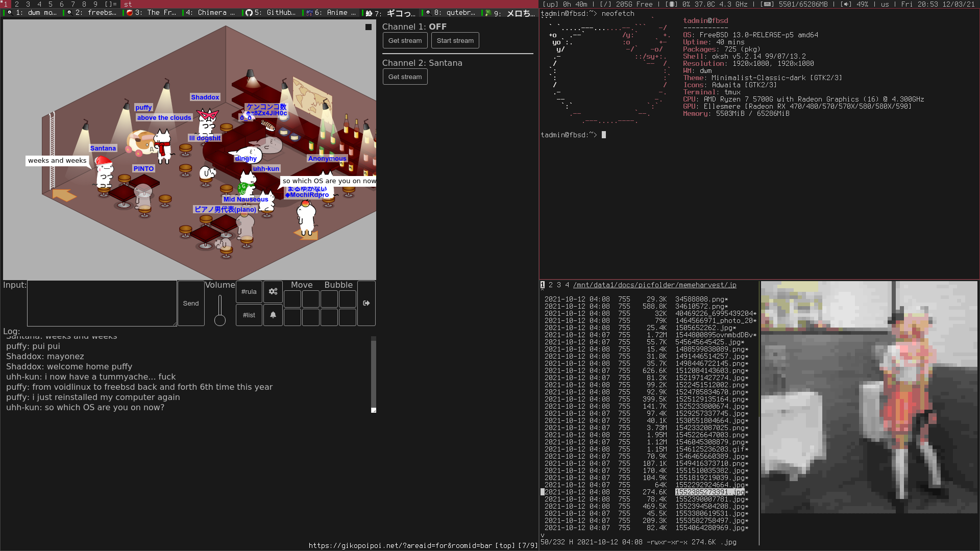The height and width of the screenshot is (551, 980).
Task: Click red FreeBSD favicon on tab 3
Action: point(130,13)
